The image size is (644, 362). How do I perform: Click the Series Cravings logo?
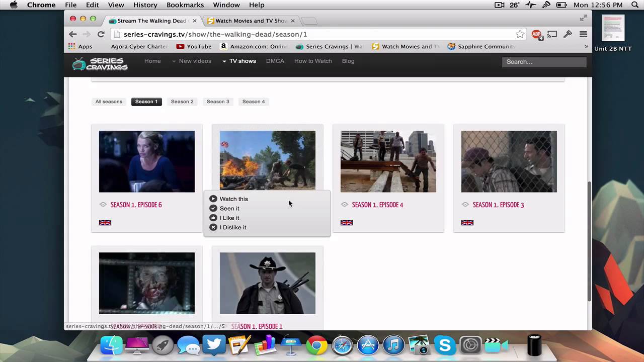click(x=100, y=63)
